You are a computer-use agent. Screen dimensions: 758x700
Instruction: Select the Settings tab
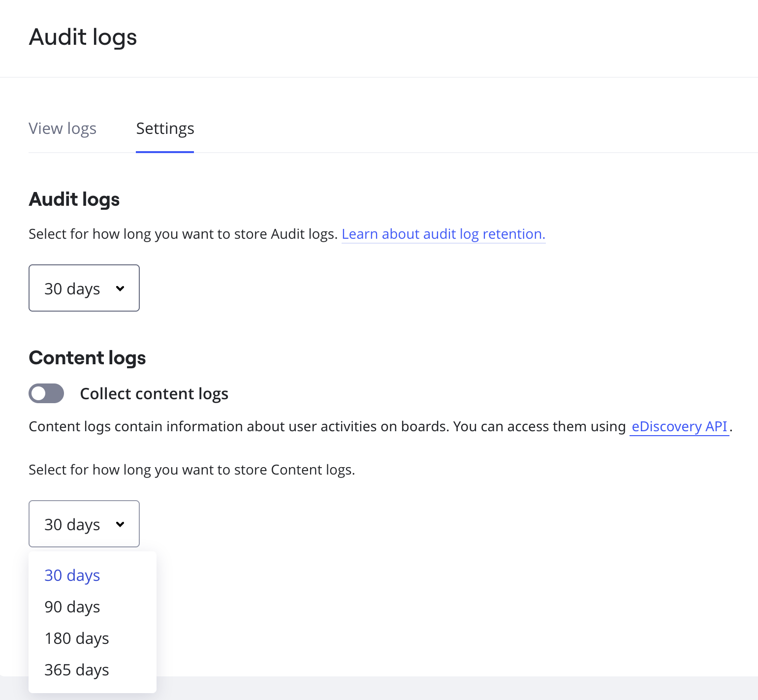tap(165, 128)
